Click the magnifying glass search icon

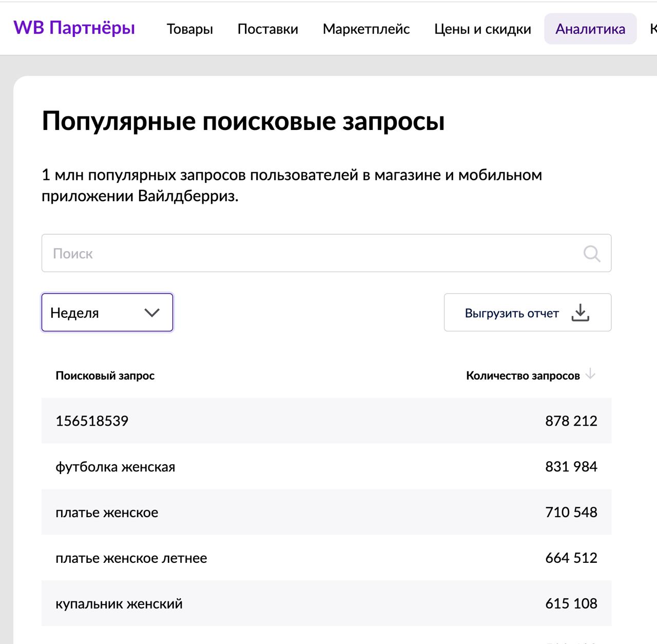591,253
